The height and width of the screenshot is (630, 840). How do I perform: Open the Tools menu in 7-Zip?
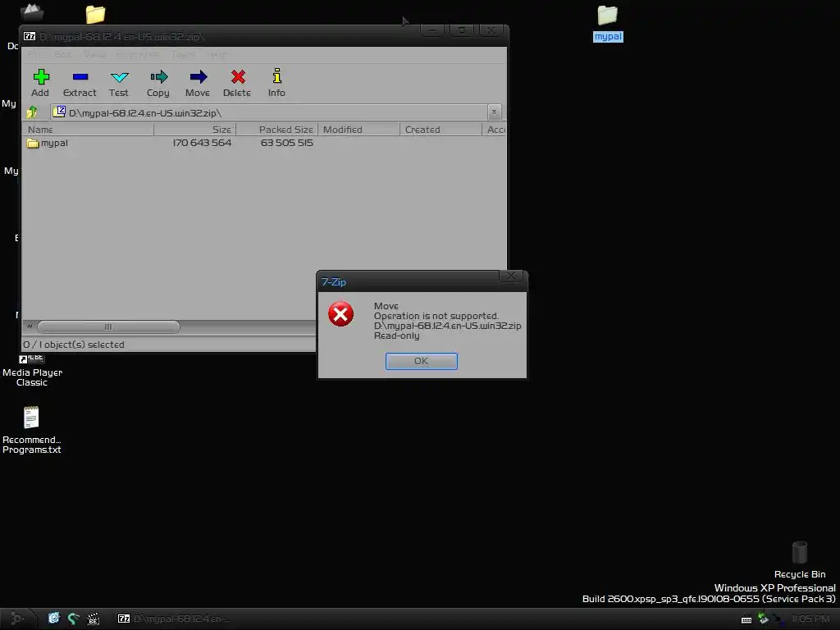pyautogui.click(x=183, y=55)
